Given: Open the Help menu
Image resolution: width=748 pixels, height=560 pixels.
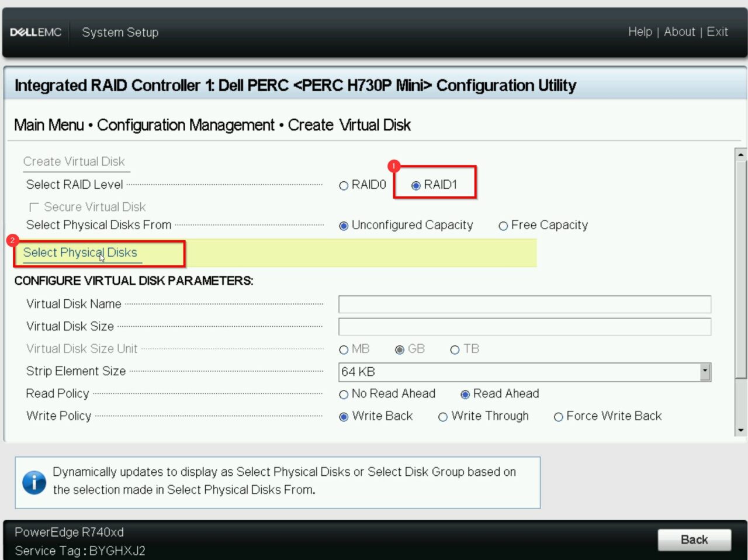Looking at the screenshot, I should coord(640,32).
